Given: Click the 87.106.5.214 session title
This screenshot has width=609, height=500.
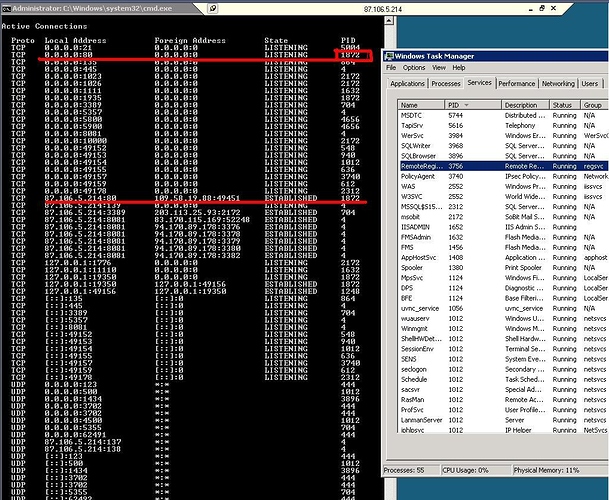Looking at the screenshot, I should tap(383, 9).
